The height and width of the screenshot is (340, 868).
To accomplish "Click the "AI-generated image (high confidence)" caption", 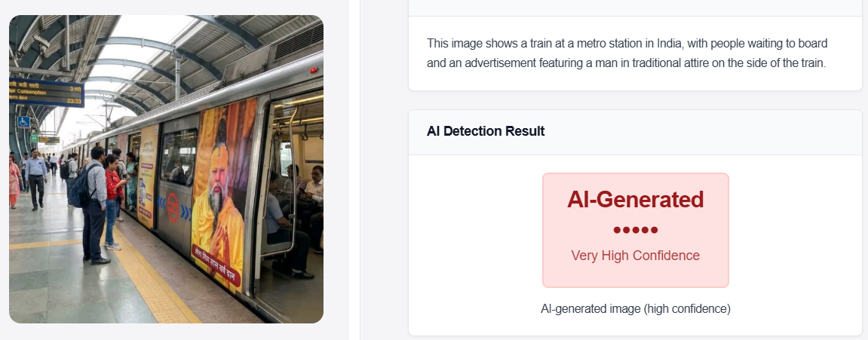I will coord(636,308).
